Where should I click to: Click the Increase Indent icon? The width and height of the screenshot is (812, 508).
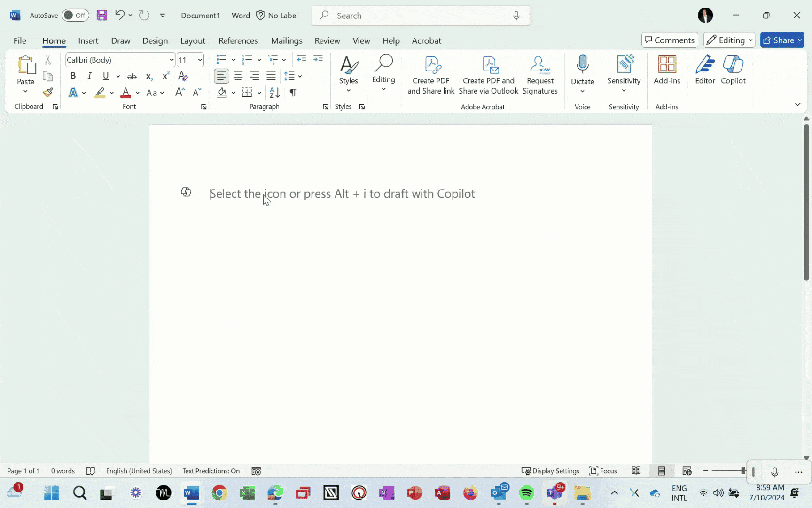pyautogui.click(x=318, y=59)
